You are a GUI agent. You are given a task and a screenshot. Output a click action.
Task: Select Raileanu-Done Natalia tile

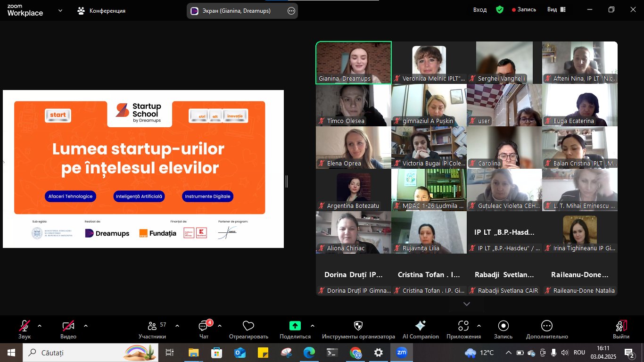[580, 275]
